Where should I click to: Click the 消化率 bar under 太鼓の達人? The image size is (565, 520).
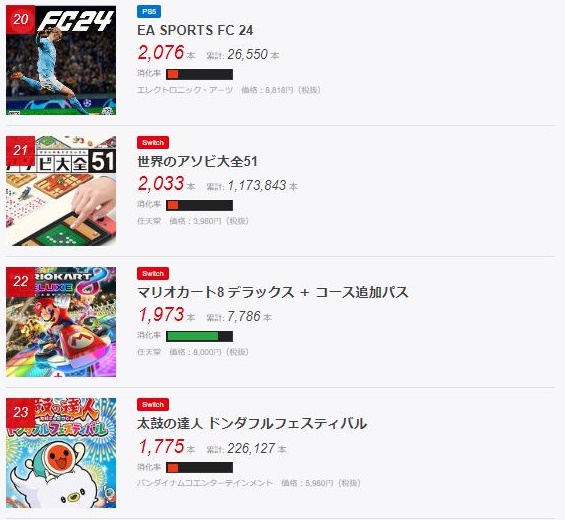pos(199,467)
